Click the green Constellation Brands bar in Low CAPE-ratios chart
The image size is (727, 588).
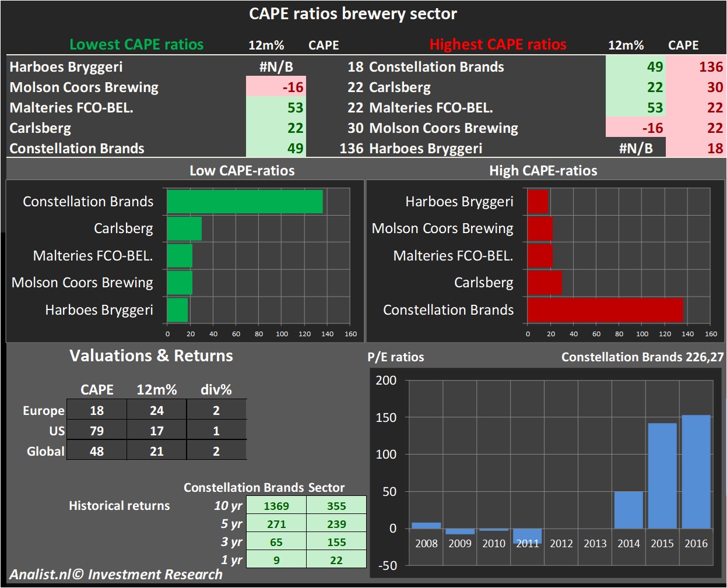pos(244,202)
